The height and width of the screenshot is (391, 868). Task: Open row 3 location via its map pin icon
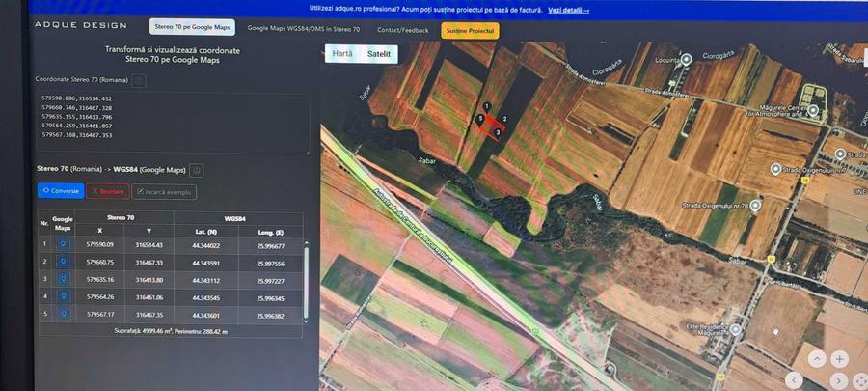(63, 279)
